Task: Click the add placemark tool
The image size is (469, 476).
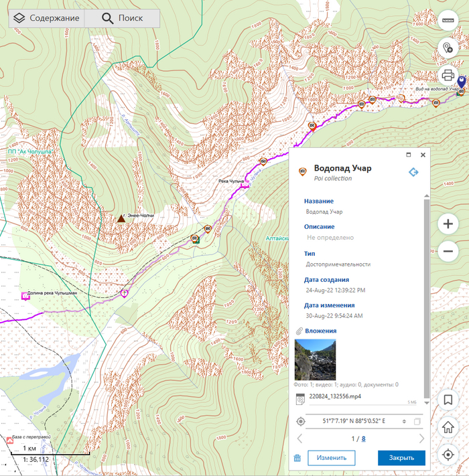Action: pos(448,47)
